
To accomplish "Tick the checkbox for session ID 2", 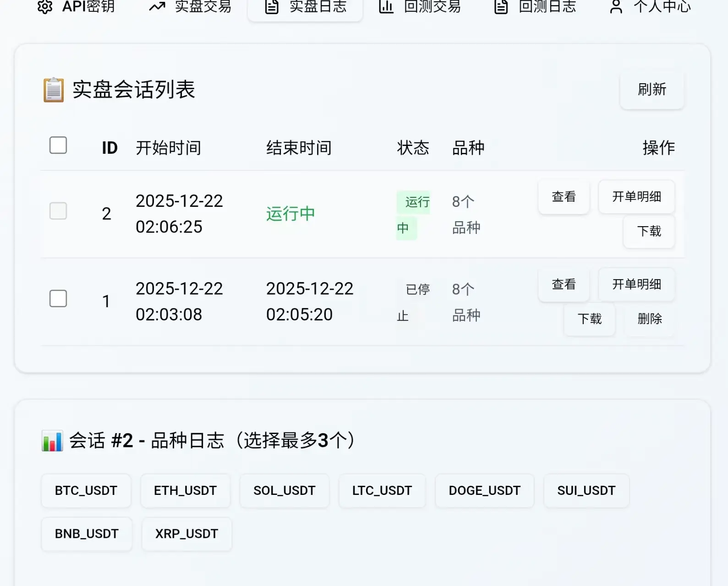I will 58,211.
